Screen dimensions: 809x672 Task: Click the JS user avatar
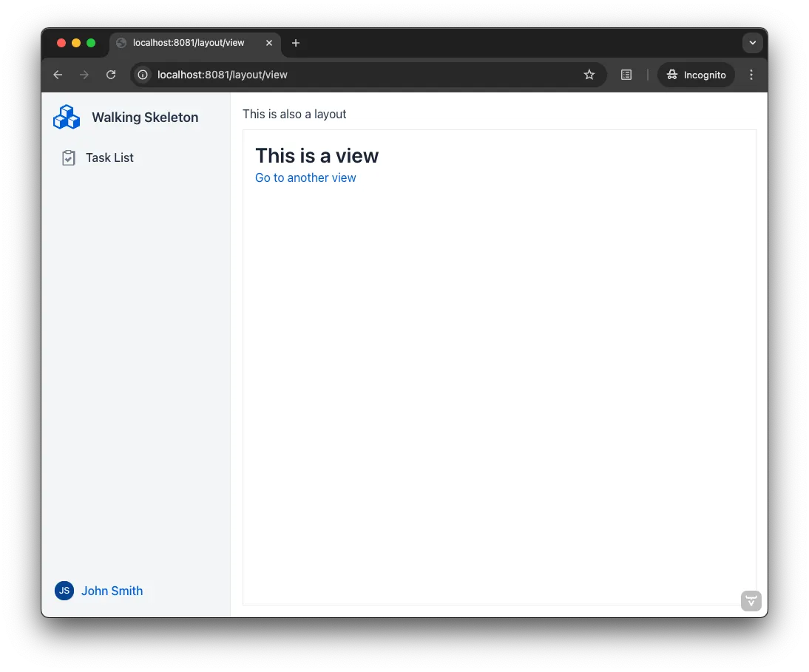64,591
